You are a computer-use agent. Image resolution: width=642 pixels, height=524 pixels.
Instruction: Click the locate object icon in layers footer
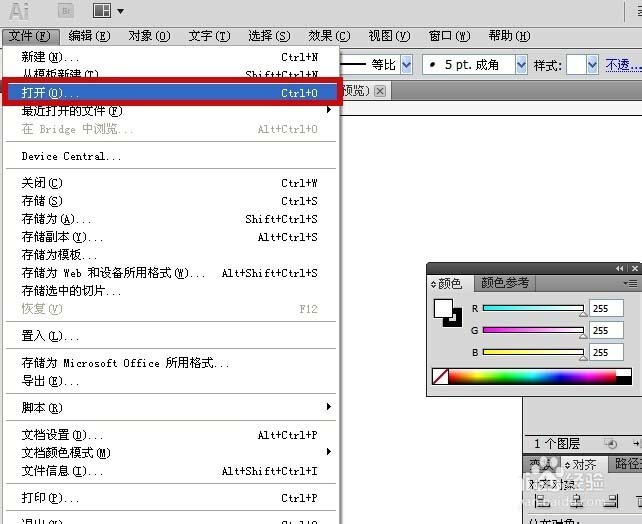coord(610,443)
